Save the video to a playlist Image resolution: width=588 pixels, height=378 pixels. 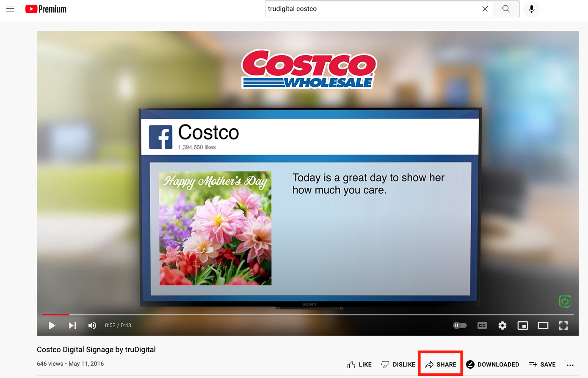tap(542, 364)
